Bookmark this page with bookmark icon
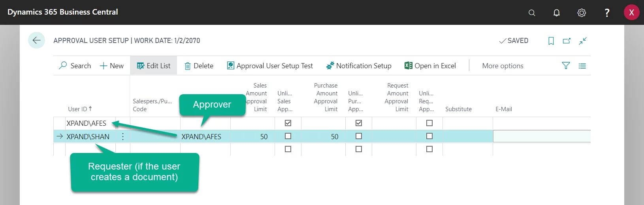 click(x=551, y=41)
